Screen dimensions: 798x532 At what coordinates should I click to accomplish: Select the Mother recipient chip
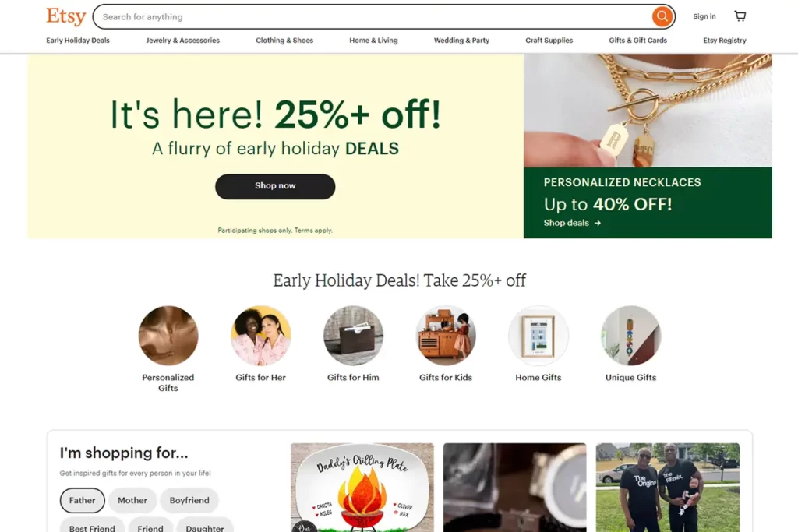[132, 501]
